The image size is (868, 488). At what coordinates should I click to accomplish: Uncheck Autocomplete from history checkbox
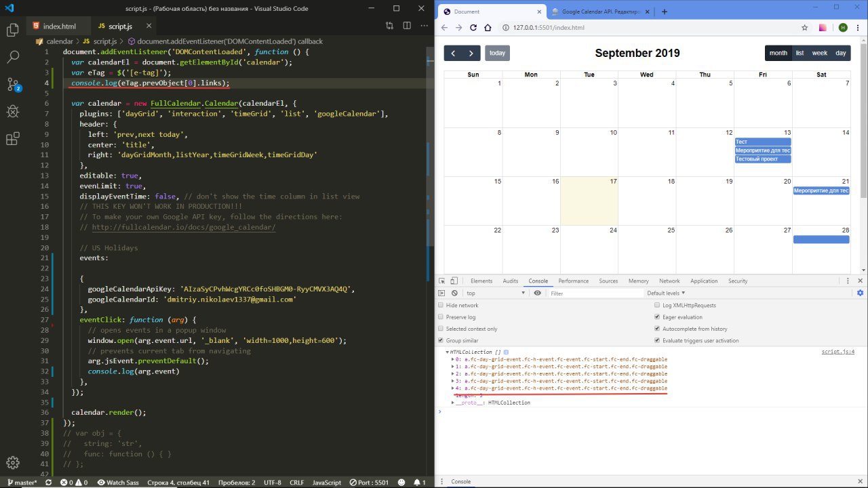coord(656,329)
